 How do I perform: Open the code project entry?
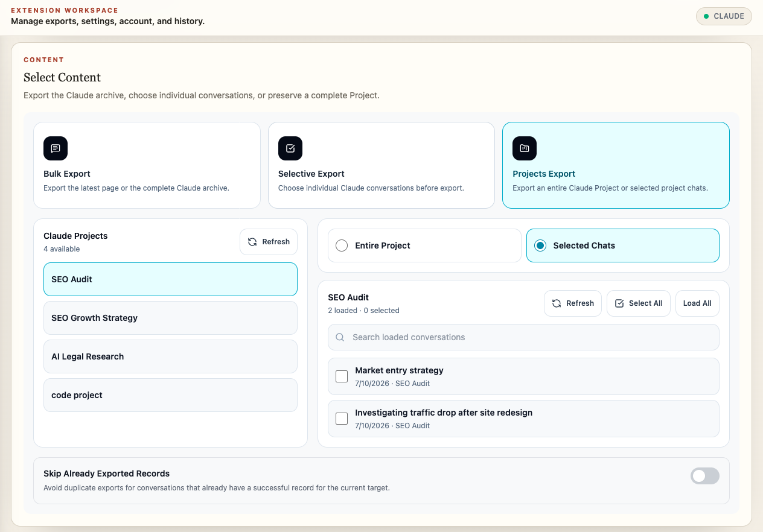click(170, 395)
